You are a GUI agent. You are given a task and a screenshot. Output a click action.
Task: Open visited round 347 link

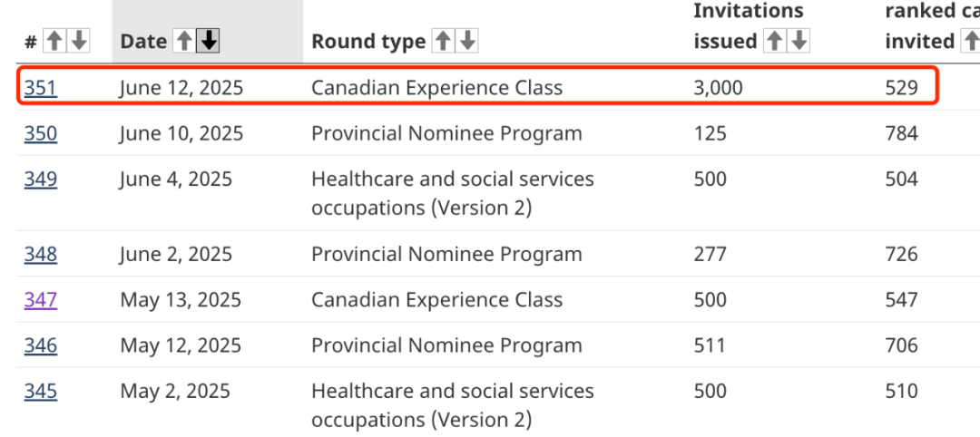40,300
